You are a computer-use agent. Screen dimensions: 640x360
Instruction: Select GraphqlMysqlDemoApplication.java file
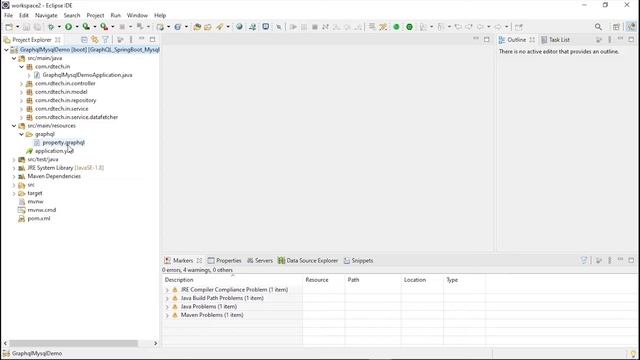point(87,75)
